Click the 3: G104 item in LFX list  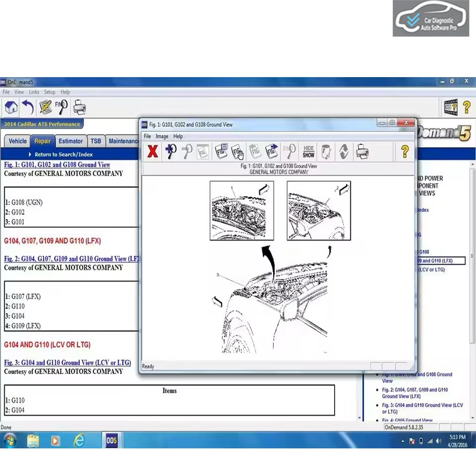15,316
